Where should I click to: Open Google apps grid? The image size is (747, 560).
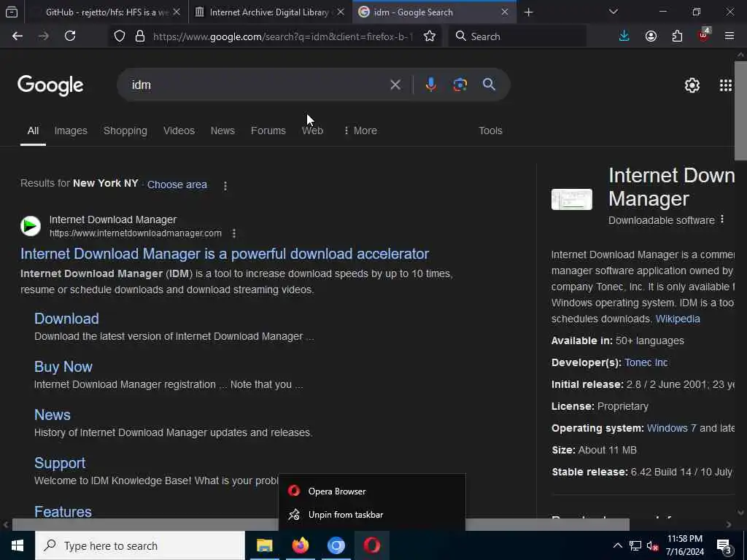coord(726,85)
